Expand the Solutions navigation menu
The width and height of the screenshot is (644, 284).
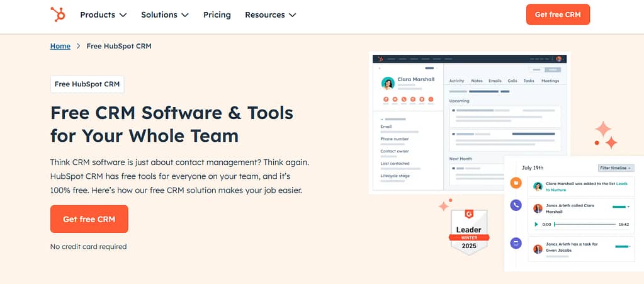[x=165, y=14]
